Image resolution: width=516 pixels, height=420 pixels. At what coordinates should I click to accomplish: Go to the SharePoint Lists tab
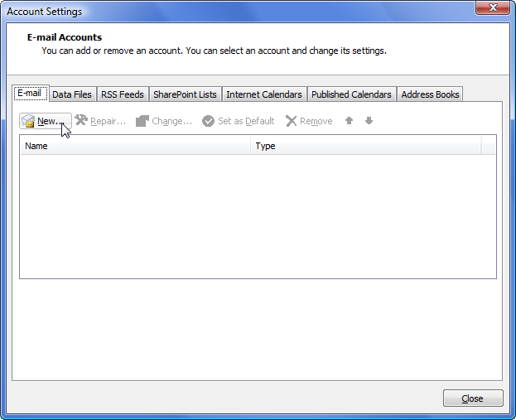point(185,94)
